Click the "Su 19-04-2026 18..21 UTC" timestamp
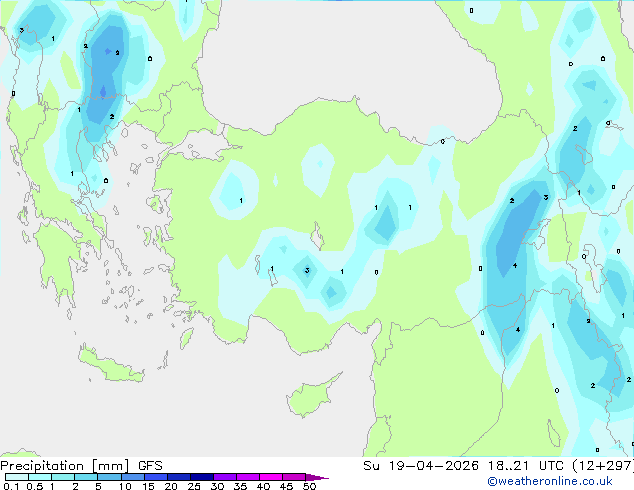The image size is (634, 490). (463, 466)
